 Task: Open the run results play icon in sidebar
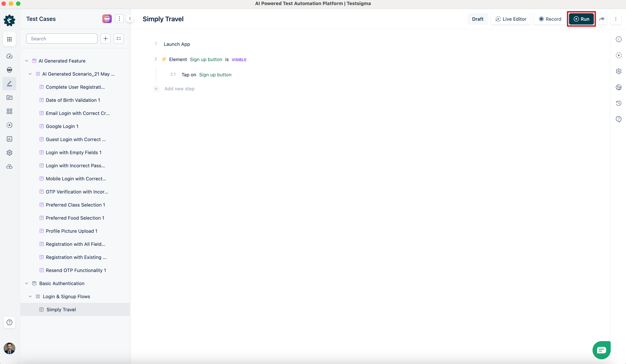(x=9, y=125)
